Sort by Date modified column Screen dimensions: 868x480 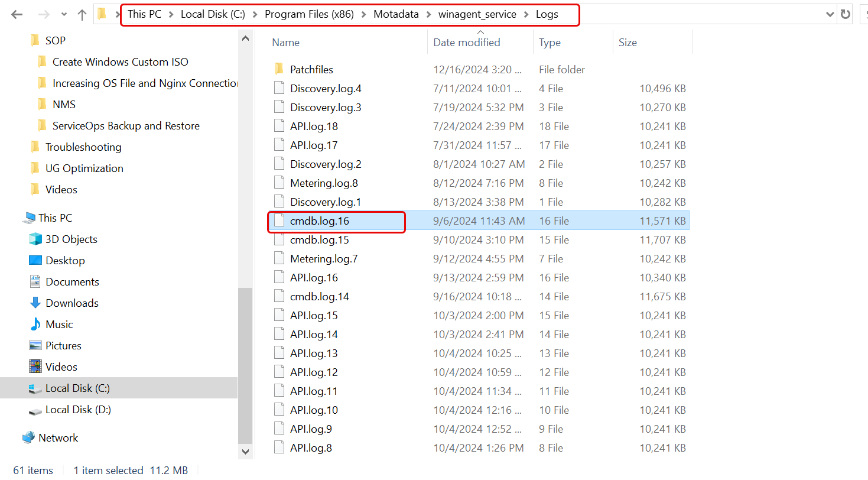click(467, 43)
